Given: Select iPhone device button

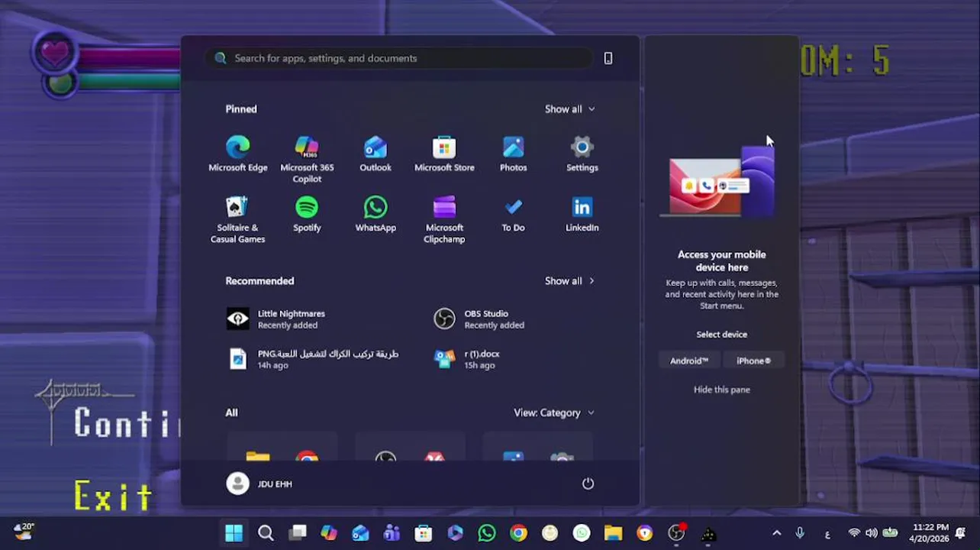Looking at the screenshot, I should pyautogui.click(x=753, y=361).
